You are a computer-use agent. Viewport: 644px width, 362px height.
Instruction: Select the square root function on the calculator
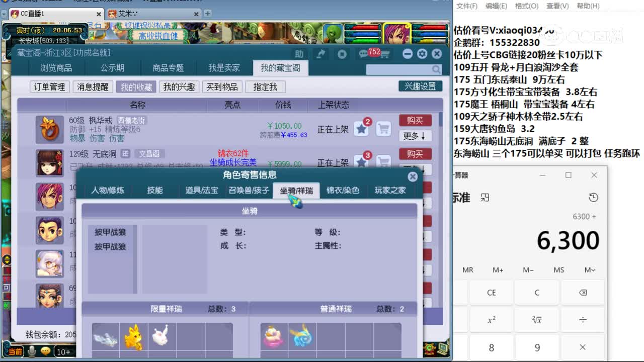537,319
